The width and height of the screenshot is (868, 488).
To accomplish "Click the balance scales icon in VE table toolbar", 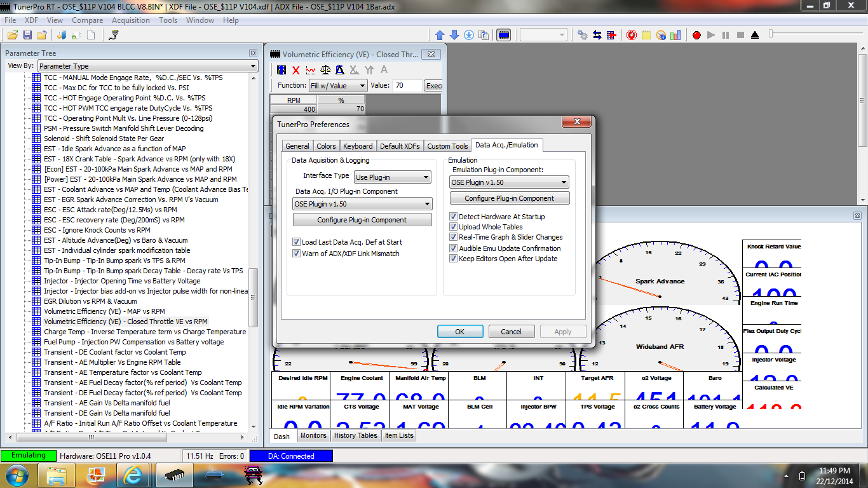I will (x=325, y=70).
